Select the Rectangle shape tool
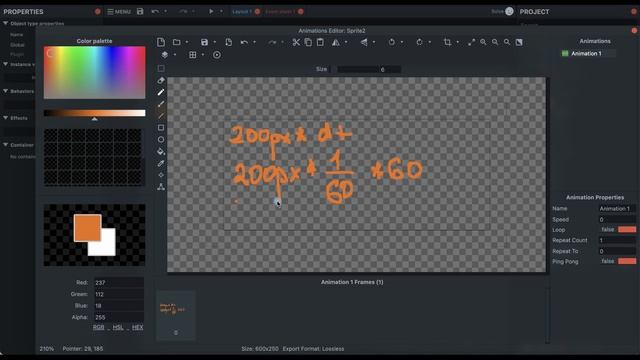Screen dimensions: 640x360 coord(161,128)
